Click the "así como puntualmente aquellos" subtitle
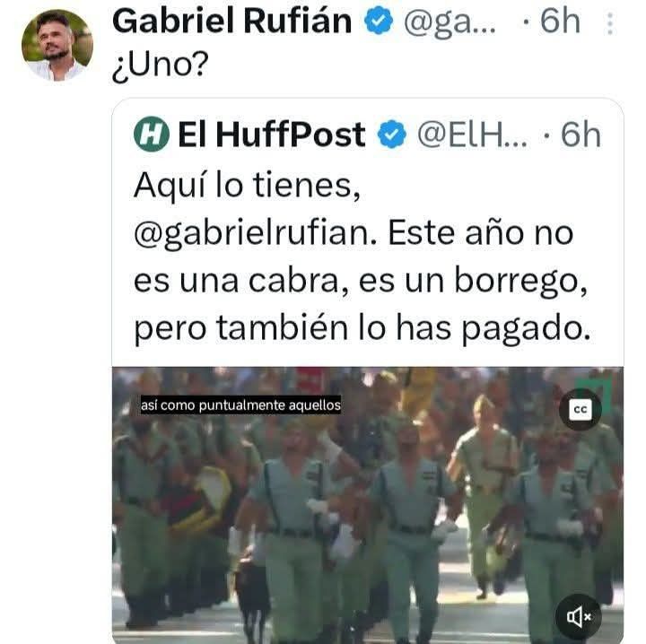This screenshot has height=644, width=646. coord(240,405)
